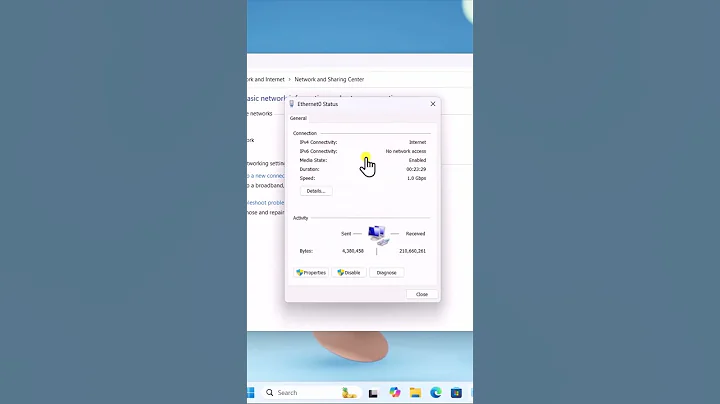The width and height of the screenshot is (720, 404).
Task: Launch Copilot from the taskbar
Action: 394,393
